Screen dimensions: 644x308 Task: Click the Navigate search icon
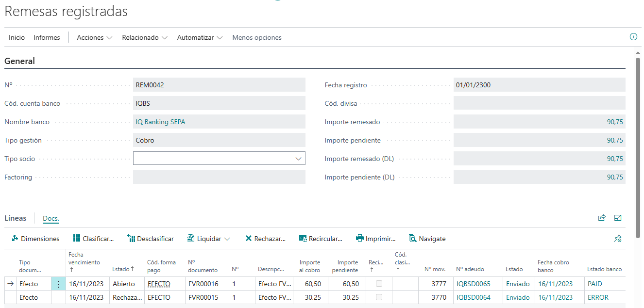[413, 239]
